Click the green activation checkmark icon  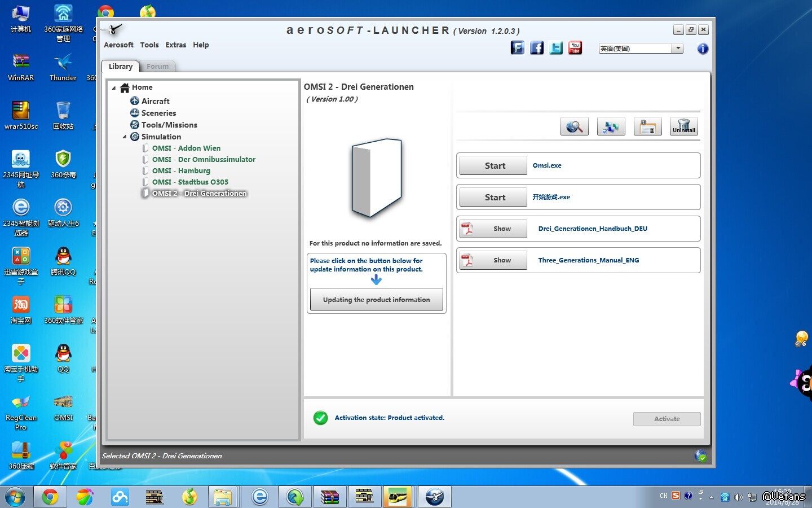point(320,418)
